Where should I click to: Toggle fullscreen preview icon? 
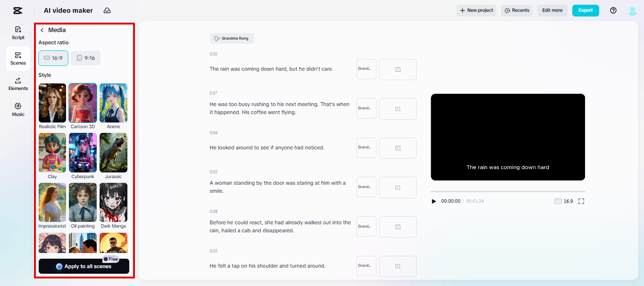[x=581, y=201]
